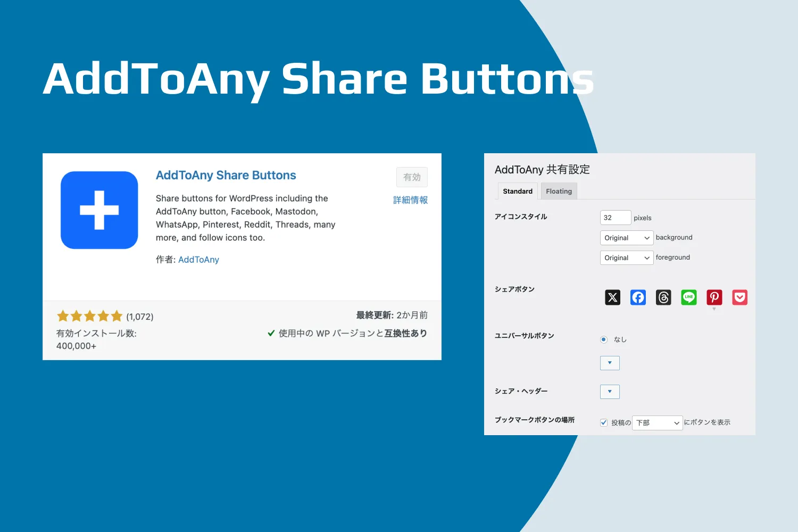Screen dimensions: 798x532
Task: Click the ブックマークボタンの場所 label
Action: point(535,420)
